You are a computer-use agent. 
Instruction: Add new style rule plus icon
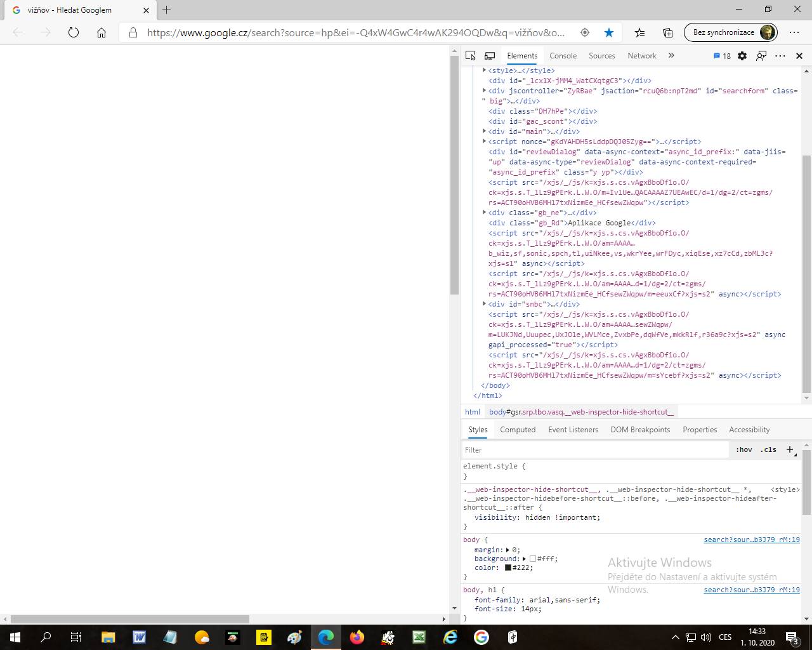point(790,449)
